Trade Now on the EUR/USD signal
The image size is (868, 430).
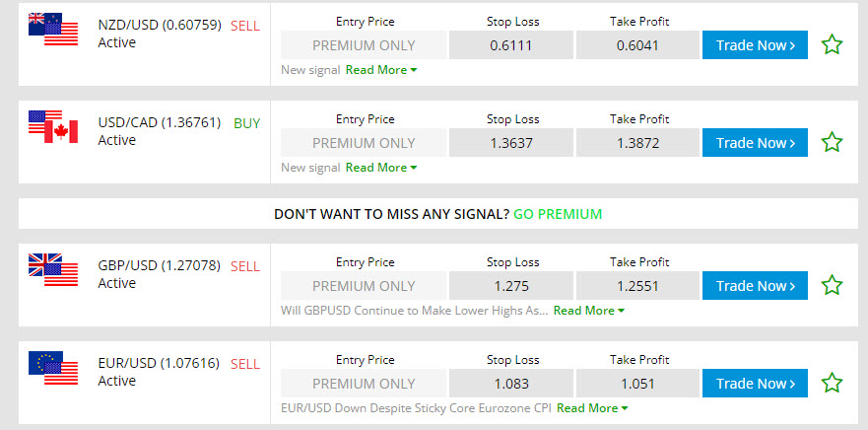(755, 383)
